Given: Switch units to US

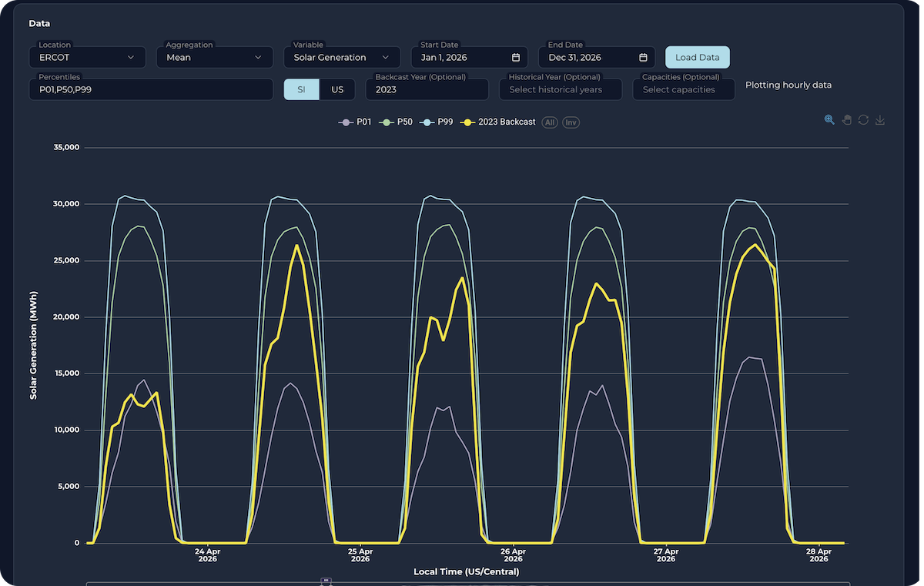Looking at the screenshot, I should (x=337, y=89).
